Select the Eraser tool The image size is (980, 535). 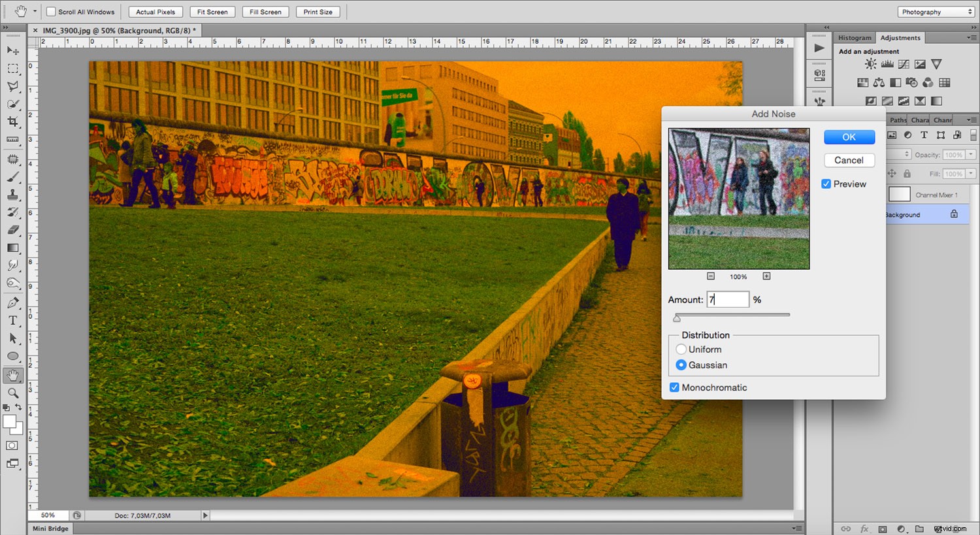pyautogui.click(x=13, y=230)
